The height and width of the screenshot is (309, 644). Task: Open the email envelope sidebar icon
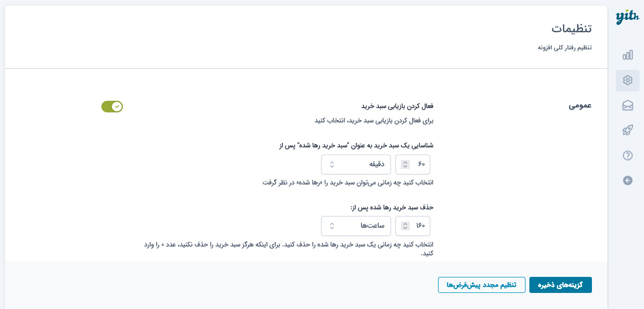(x=627, y=106)
